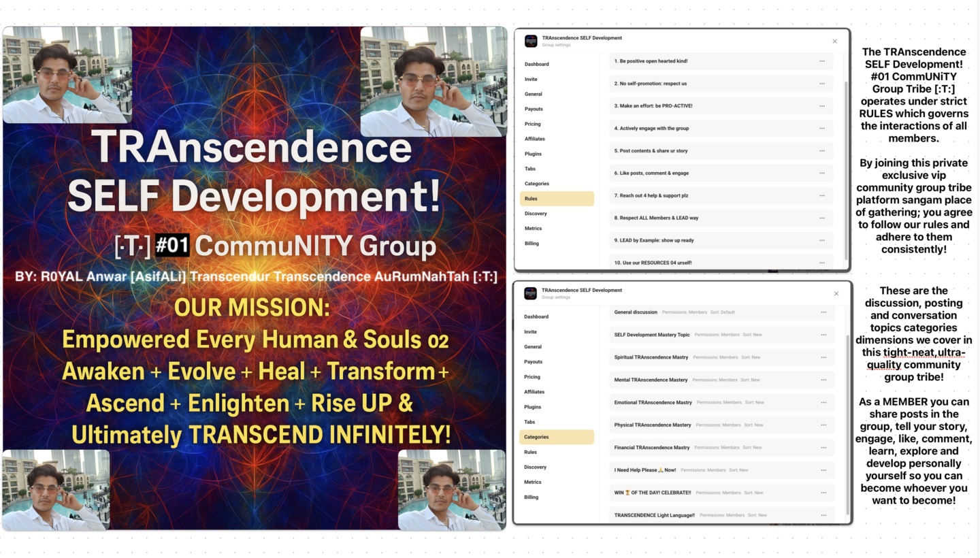
Task: Open options for TRANSCENDENCE Light Language category
Action: pos(823,515)
